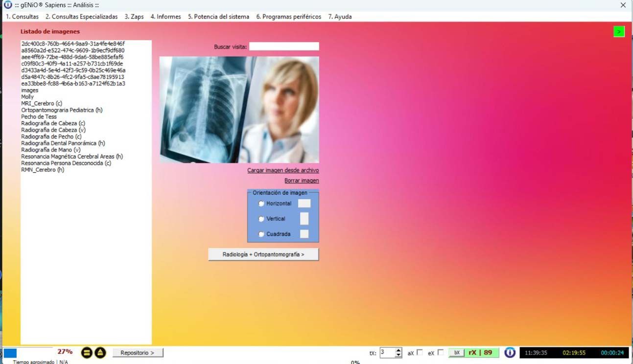This screenshot has width=633, height=364.
Task: Open the 5. Potencia del sistema menu
Action: (218, 17)
